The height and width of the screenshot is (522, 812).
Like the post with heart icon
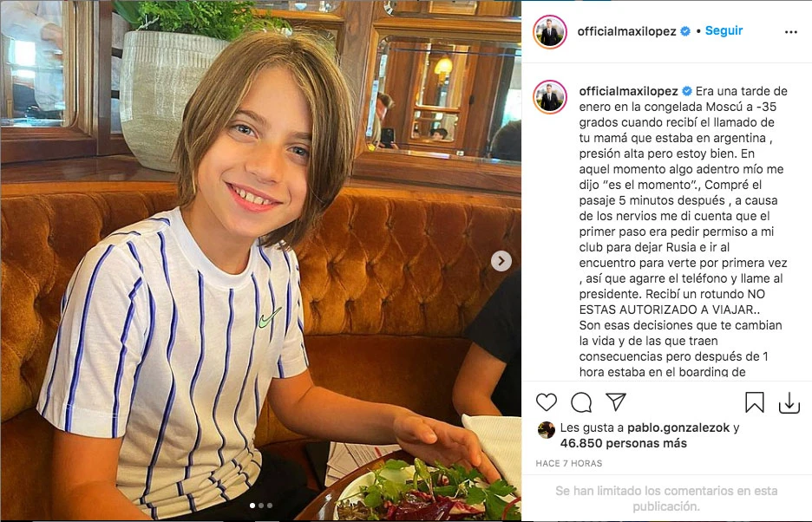(x=546, y=401)
